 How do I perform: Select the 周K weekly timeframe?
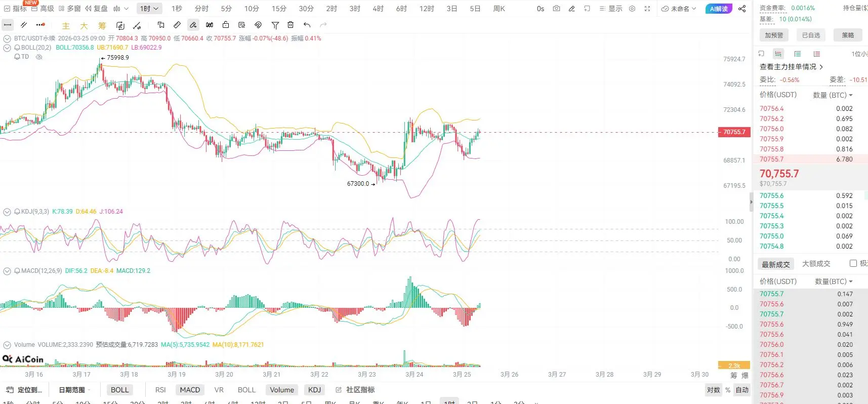pos(499,9)
